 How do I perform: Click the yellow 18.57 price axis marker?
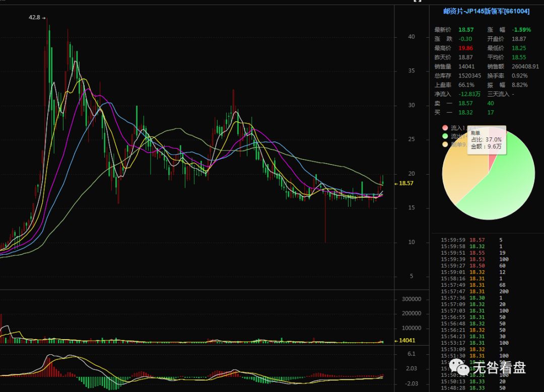404,183
